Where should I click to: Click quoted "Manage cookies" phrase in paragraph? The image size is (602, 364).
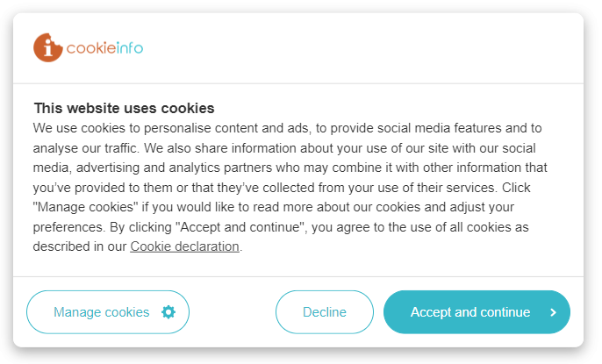tap(86, 207)
